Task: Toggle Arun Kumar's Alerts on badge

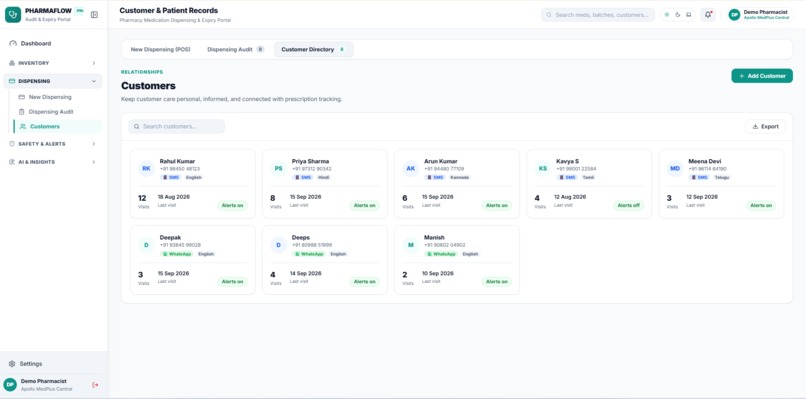Action: point(497,205)
